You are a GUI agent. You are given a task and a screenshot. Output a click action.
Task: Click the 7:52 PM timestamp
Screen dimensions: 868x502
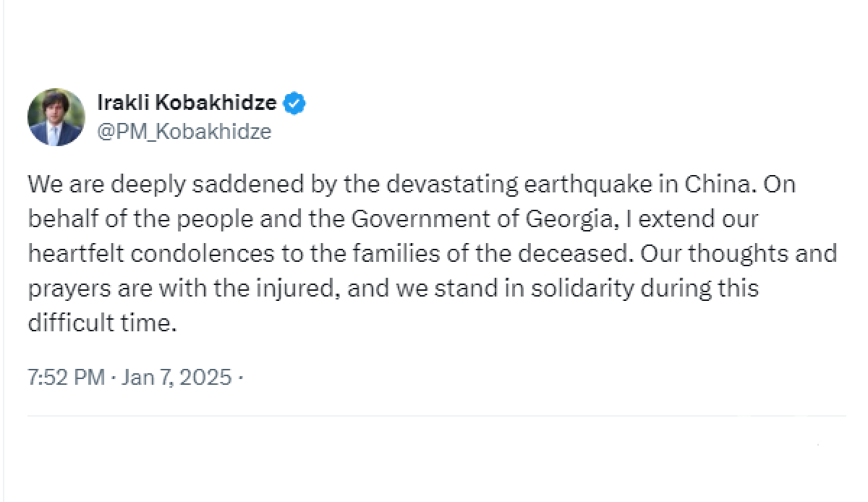coord(67,377)
